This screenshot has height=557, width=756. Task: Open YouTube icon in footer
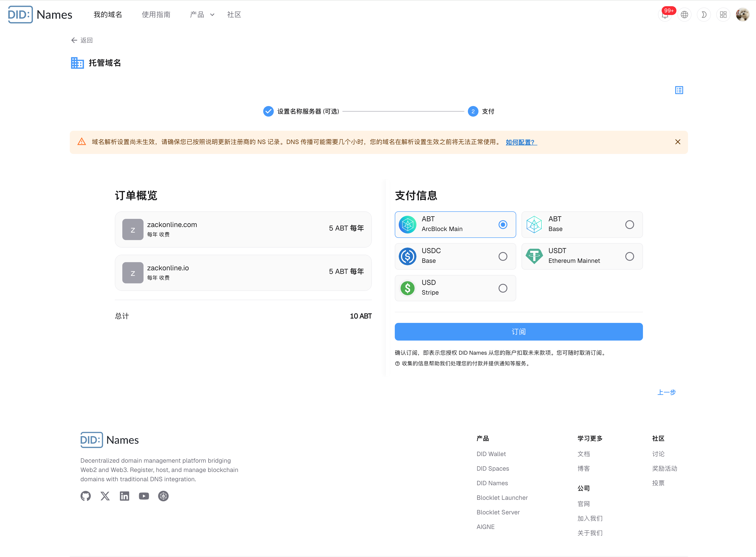pyautogui.click(x=144, y=496)
